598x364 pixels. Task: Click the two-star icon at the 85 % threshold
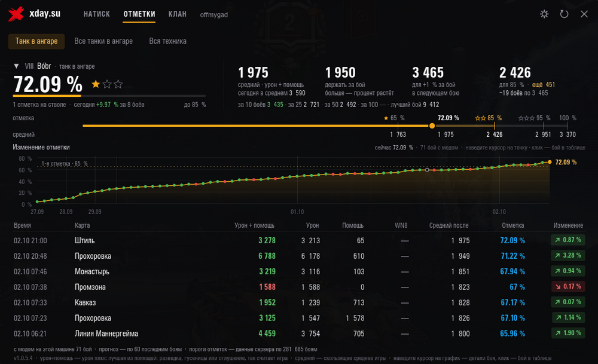pos(480,118)
